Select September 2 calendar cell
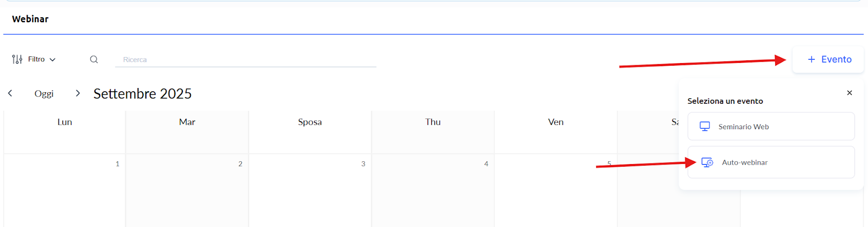Image resolution: width=868 pixels, height=227 pixels. coord(187,190)
